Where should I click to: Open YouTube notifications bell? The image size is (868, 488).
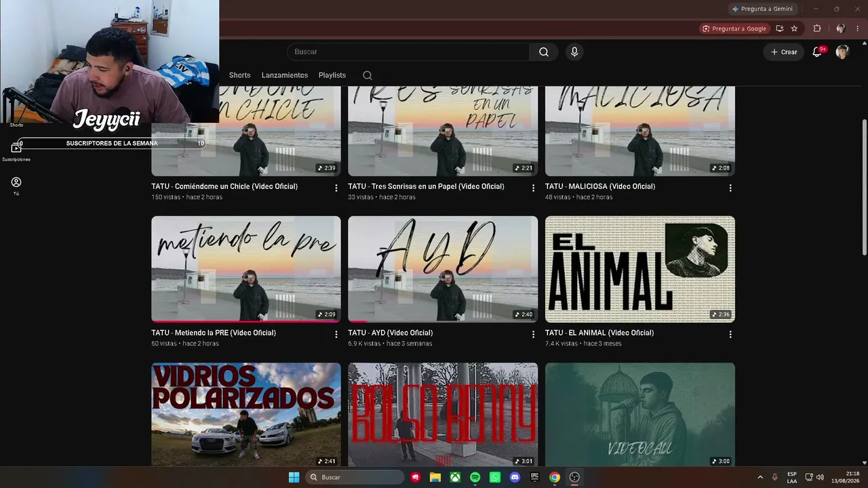pos(817,52)
